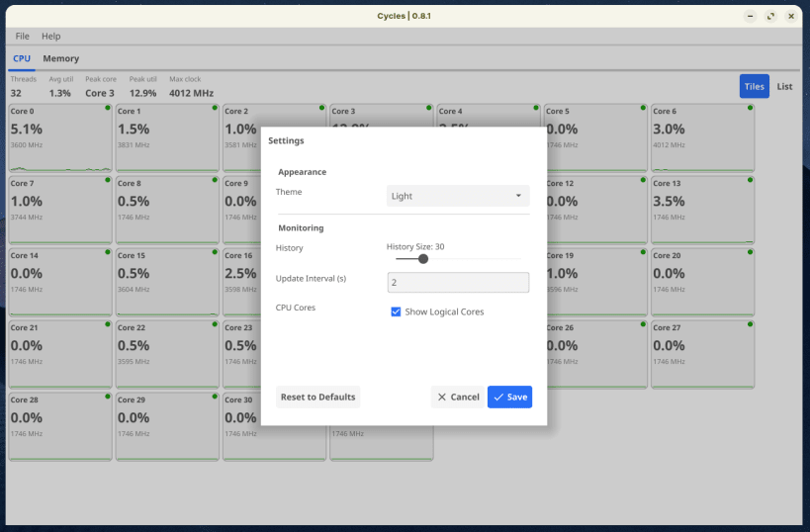Image resolution: width=810 pixels, height=532 pixels.
Task: Click the '1.3%' Avg util value
Action: point(60,94)
